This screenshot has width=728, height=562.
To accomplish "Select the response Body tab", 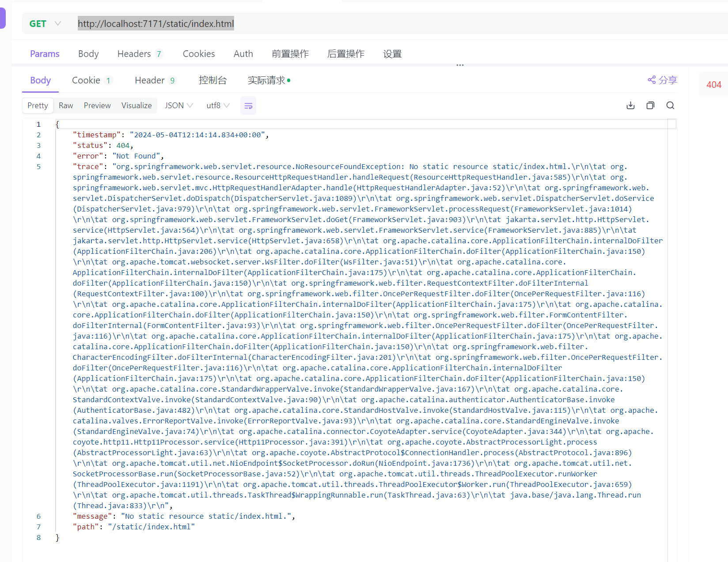I will click(x=40, y=80).
